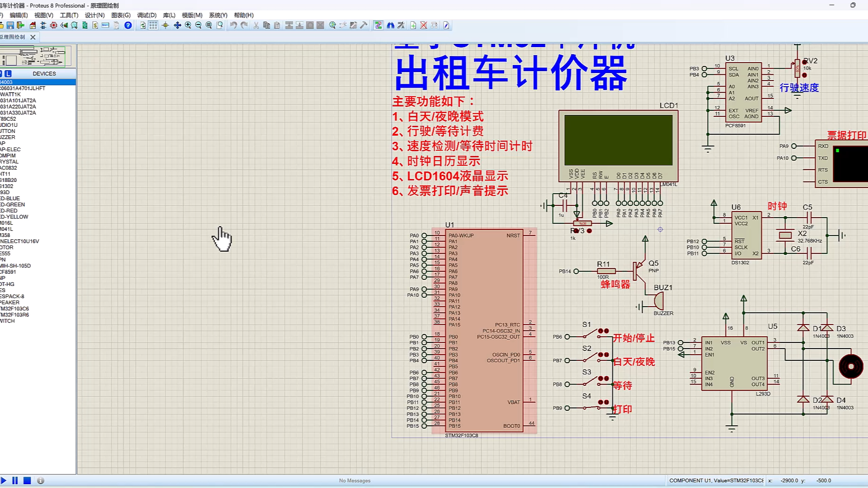Select CRYSTAL in devices list
The image size is (868, 488).
[x=38, y=162]
